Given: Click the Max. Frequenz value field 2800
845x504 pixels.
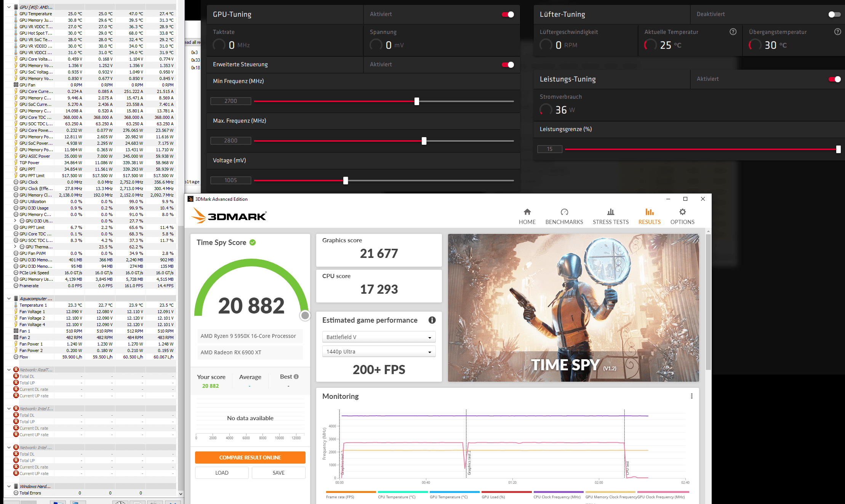Looking at the screenshot, I should click(230, 141).
